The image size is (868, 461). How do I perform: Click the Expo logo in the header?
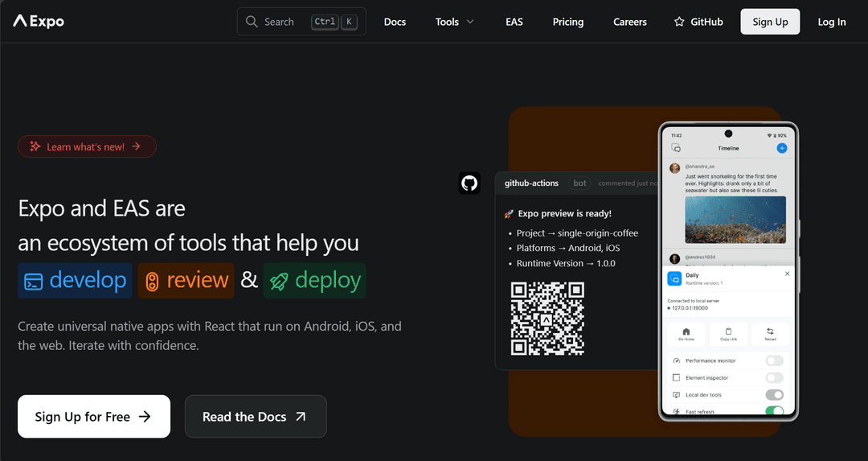[x=39, y=22]
